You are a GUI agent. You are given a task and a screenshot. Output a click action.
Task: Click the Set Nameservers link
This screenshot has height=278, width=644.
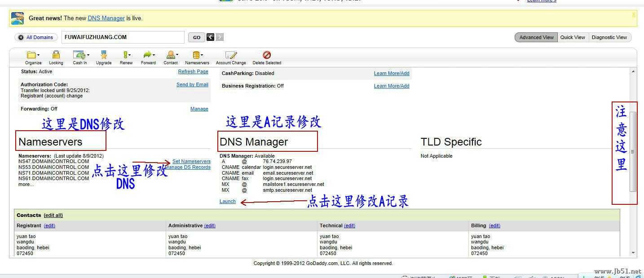click(191, 161)
